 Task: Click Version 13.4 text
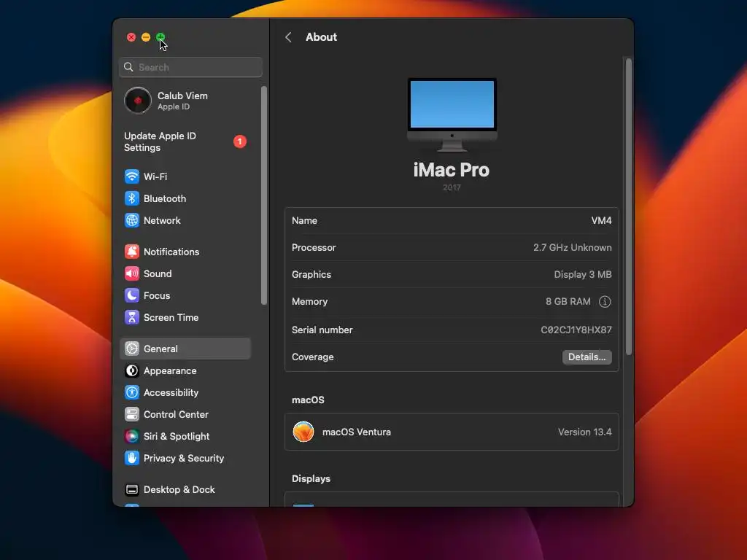584,432
